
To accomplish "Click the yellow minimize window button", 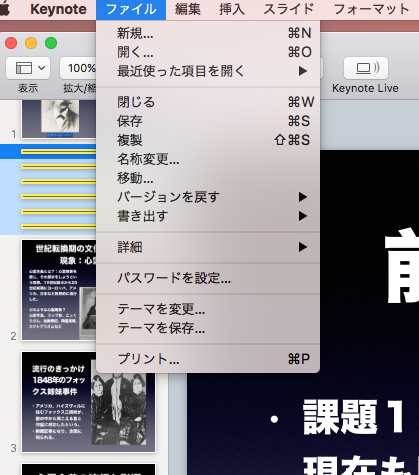I will (31, 43).
